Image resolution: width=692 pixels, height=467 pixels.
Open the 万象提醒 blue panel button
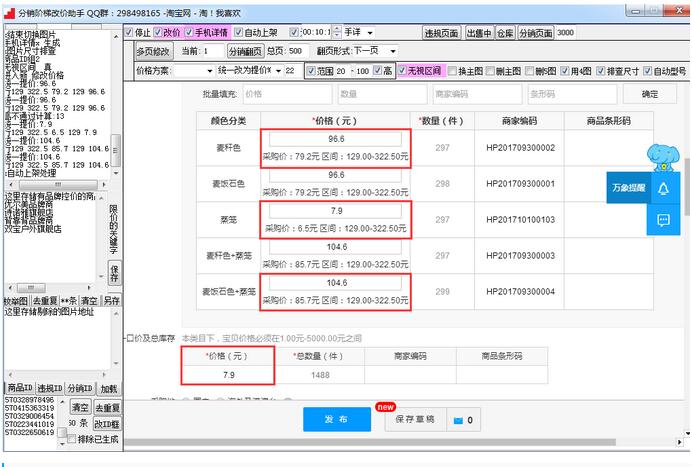point(628,188)
